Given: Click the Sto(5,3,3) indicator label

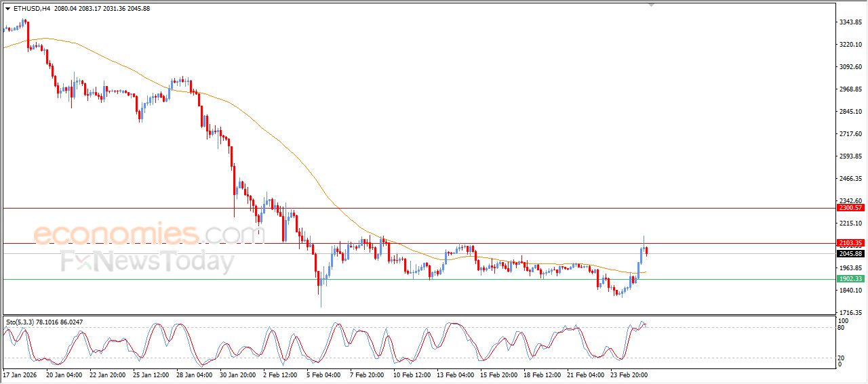Looking at the screenshot, I should tap(21, 322).
